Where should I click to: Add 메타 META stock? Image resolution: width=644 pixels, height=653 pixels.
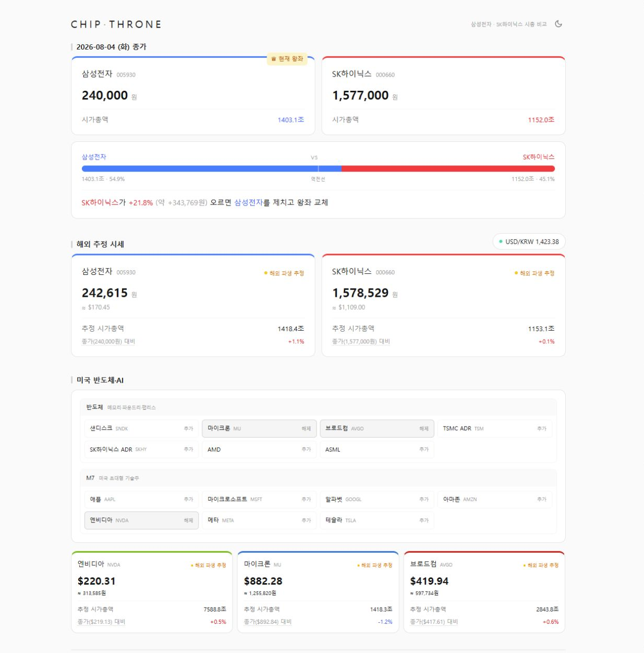point(259,521)
